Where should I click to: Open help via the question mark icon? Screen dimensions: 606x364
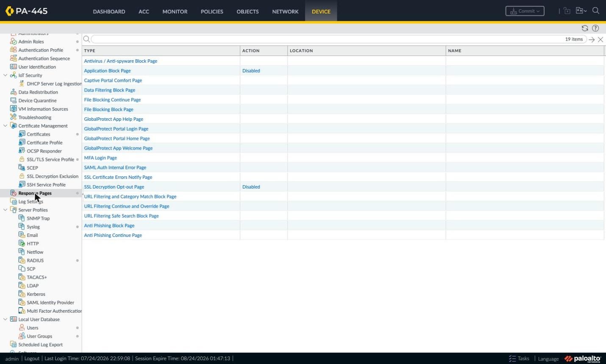point(595,28)
